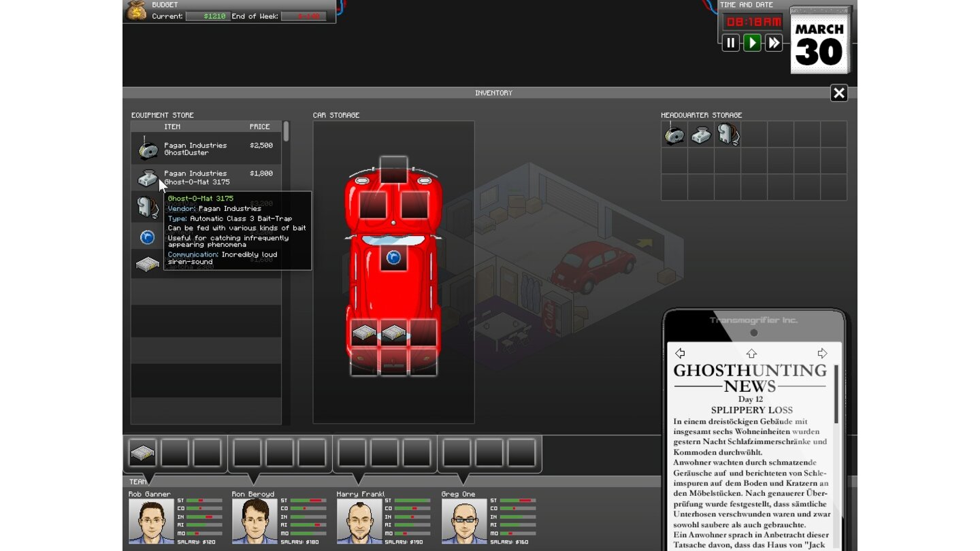Pick the second Captcha trap in the car trunk
Image resolution: width=980 pixels, height=551 pixels.
click(393, 333)
